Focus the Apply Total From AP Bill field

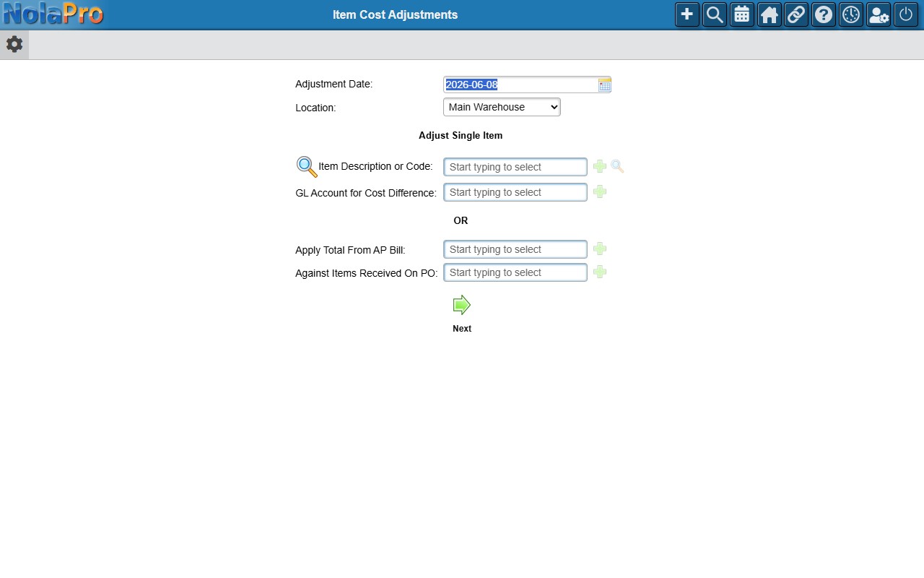tap(515, 249)
